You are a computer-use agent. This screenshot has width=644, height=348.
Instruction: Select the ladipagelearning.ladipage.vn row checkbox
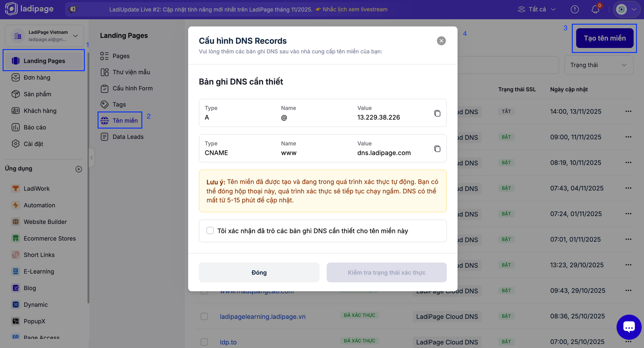point(204,316)
